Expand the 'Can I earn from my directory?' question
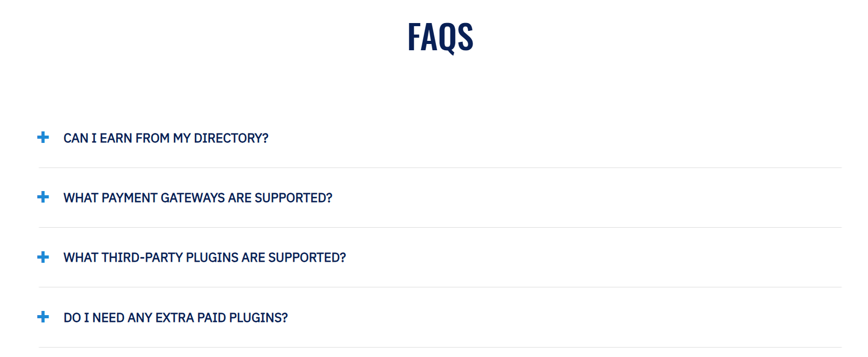 click(166, 138)
